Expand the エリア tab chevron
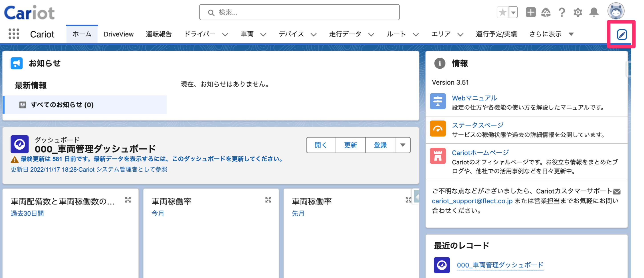The image size is (644, 278). pyautogui.click(x=460, y=34)
